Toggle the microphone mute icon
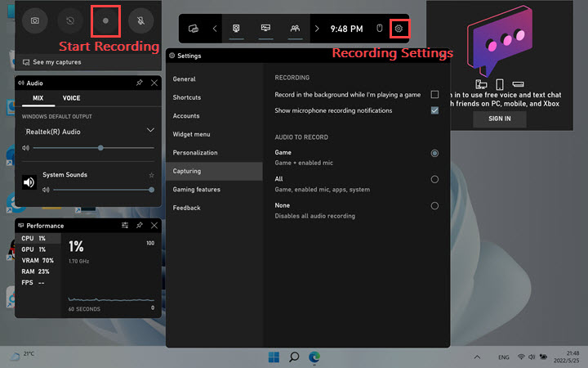Screen dimensions: 588x368 (141, 20)
